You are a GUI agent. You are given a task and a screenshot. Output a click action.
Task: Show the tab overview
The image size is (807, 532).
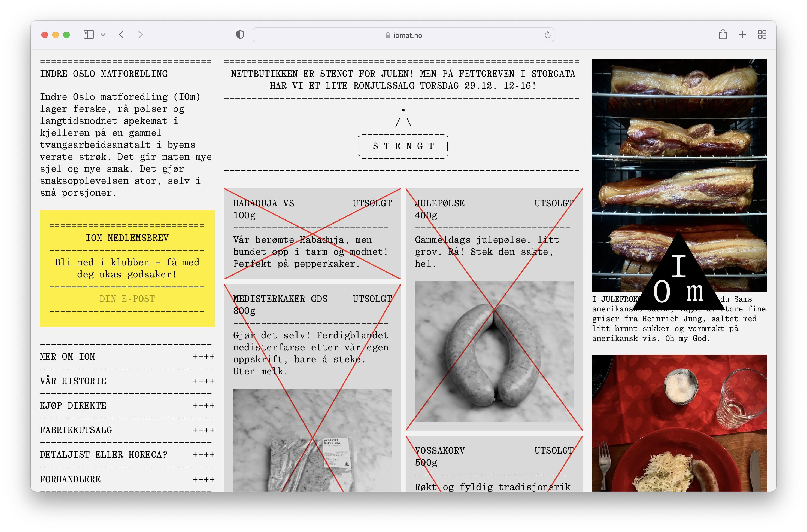pyautogui.click(x=762, y=35)
